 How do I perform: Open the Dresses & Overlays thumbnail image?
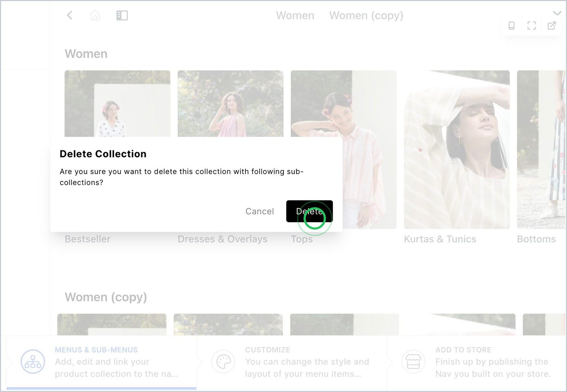tap(230, 104)
